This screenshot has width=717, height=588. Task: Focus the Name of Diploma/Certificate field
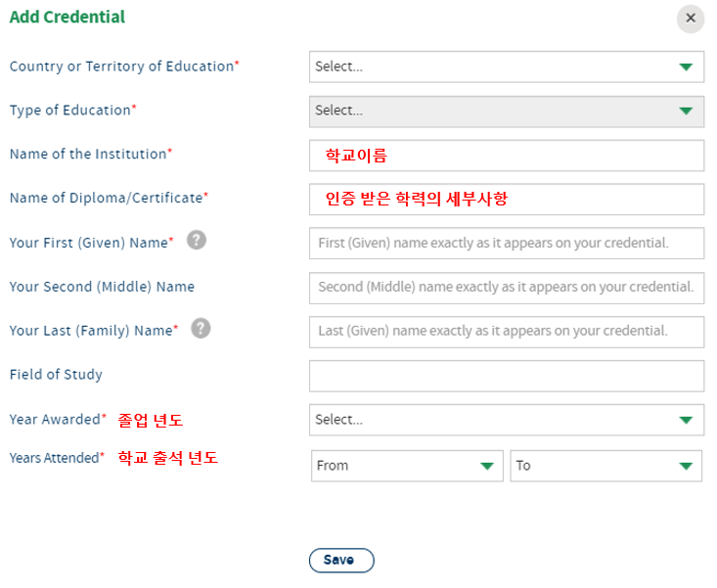[507, 200]
